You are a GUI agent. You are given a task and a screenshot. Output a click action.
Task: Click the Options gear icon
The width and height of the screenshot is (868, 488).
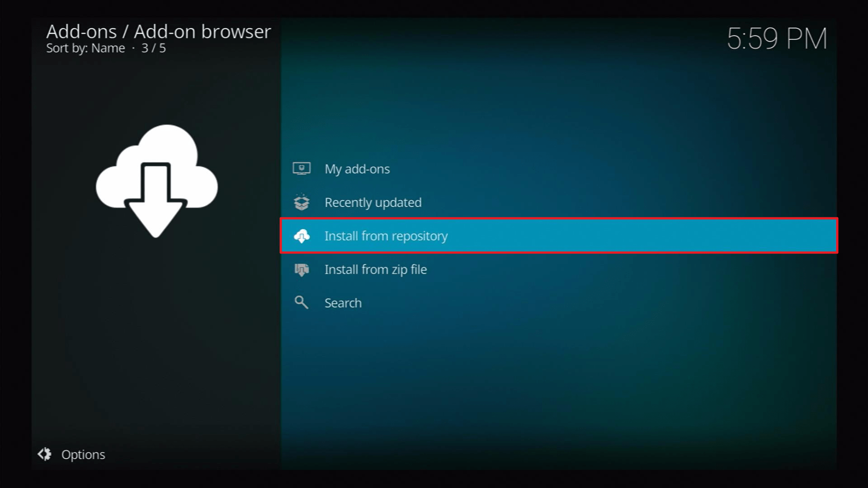click(x=44, y=454)
